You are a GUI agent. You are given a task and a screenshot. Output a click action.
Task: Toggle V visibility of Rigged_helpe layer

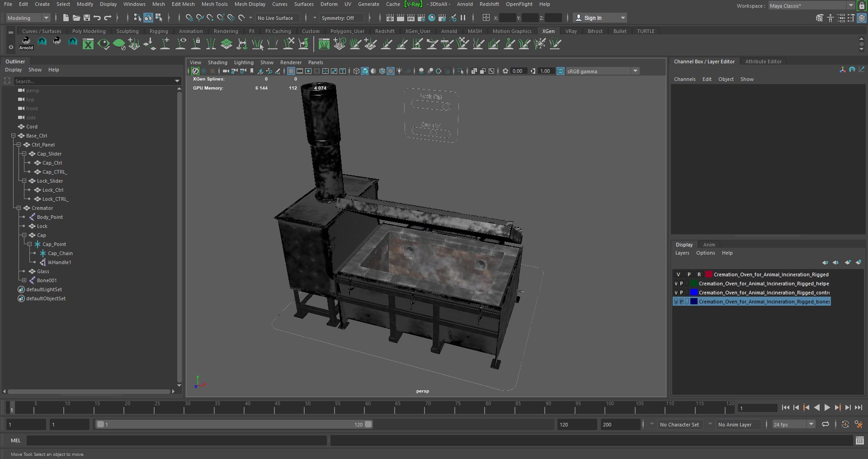676,284
